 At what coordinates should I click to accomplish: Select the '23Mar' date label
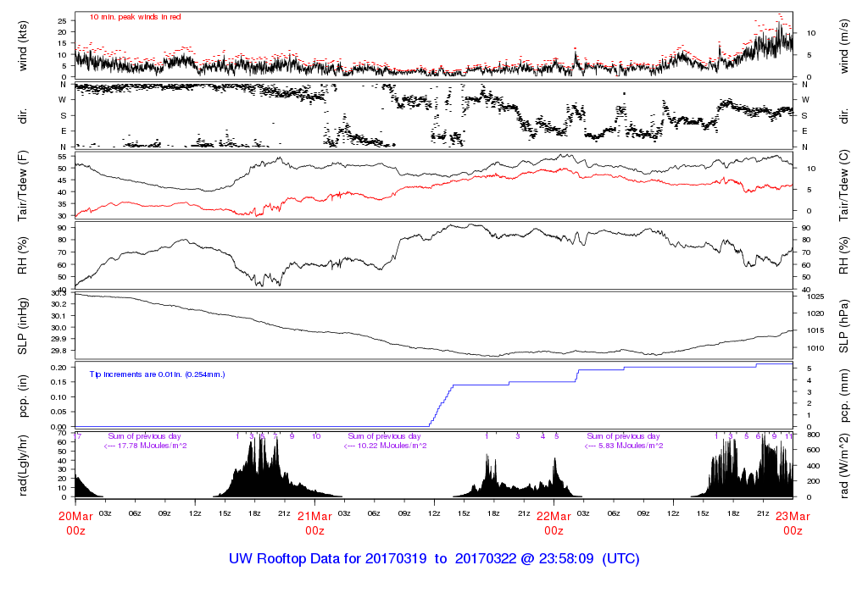tap(793, 516)
